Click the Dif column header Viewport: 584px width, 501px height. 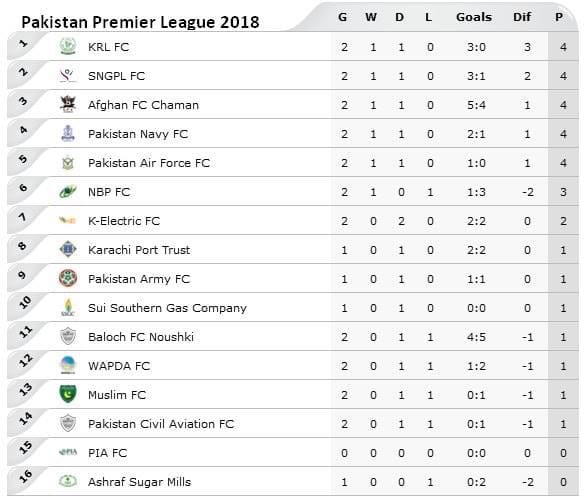(x=522, y=17)
